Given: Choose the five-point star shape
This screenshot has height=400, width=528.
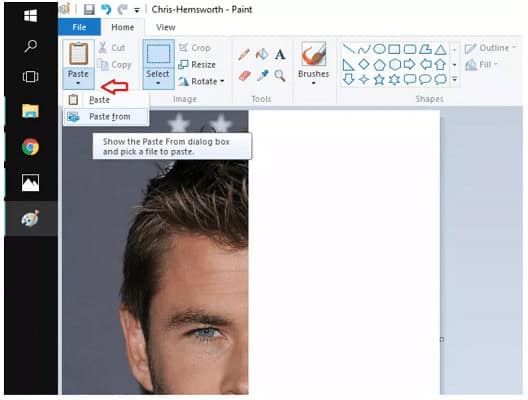Looking at the screenshot, I should [x=379, y=80].
